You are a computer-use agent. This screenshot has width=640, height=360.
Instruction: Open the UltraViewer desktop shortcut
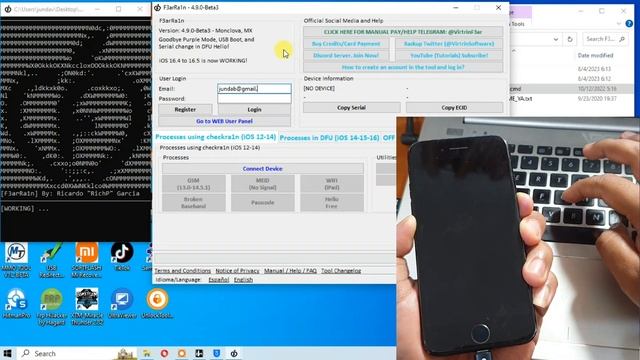pyautogui.click(x=122, y=304)
